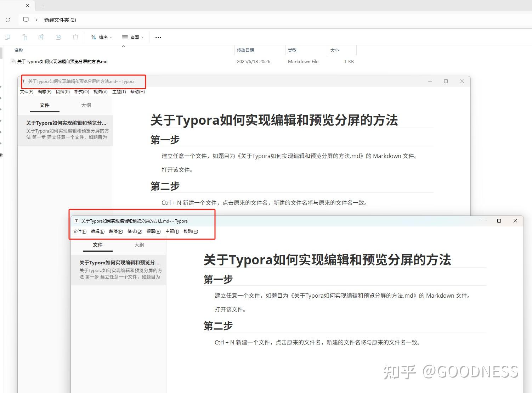Refresh the folder with the refresh icon
532x393 pixels.
(x=7, y=20)
